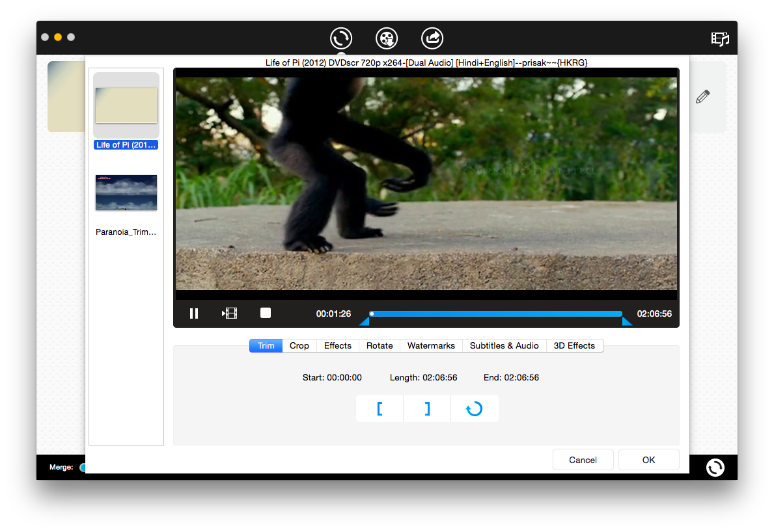This screenshot has width=774, height=532.
Task: Set trim start with left bracket
Action: (x=380, y=409)
